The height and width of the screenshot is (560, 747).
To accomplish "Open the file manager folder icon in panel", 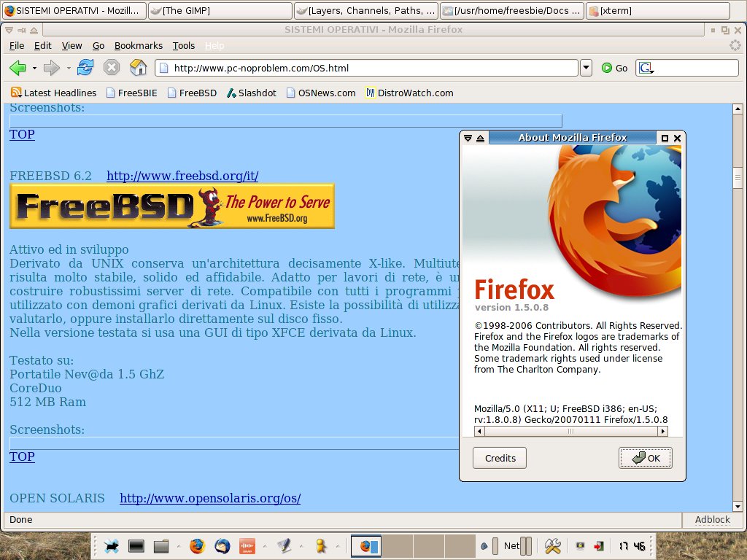I will (161, 545).
